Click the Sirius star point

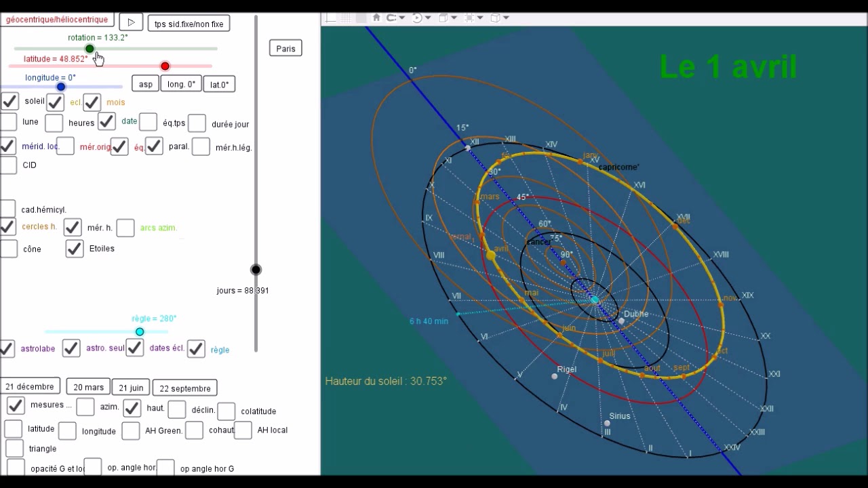[x=607, y=424]
